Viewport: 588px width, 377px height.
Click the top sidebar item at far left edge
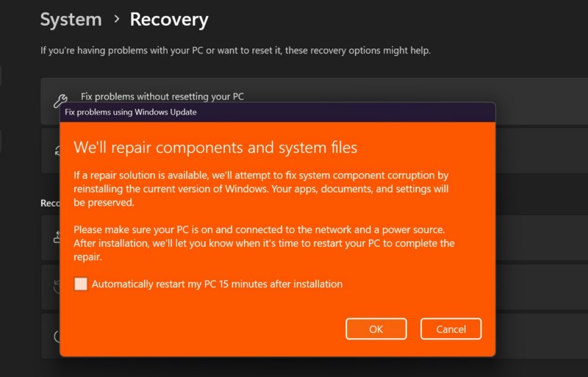pyautogui.click(x=1, y=76)
